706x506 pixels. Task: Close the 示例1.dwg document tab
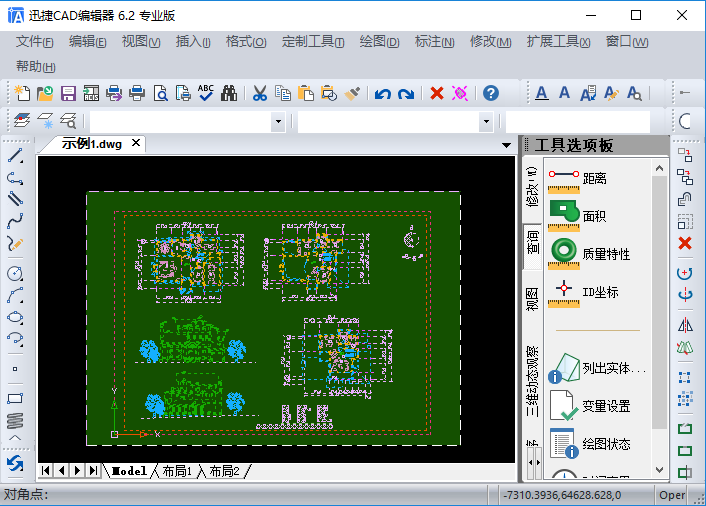point(136,143)
